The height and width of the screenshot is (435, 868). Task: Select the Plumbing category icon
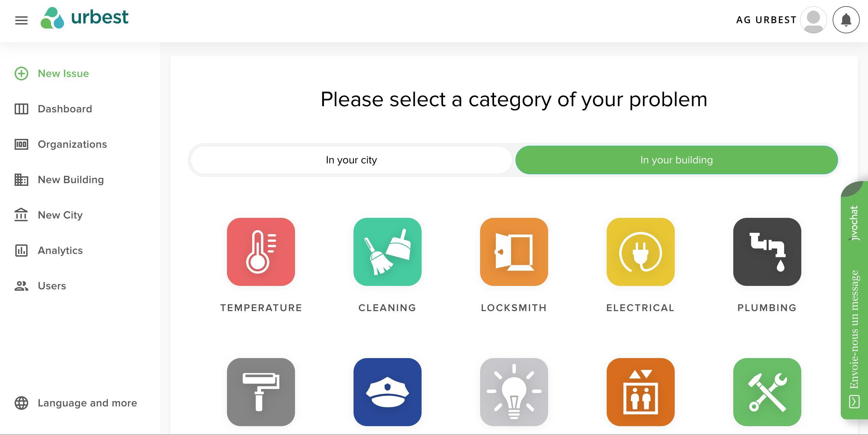pyautogui.click(x=767, y=251)
